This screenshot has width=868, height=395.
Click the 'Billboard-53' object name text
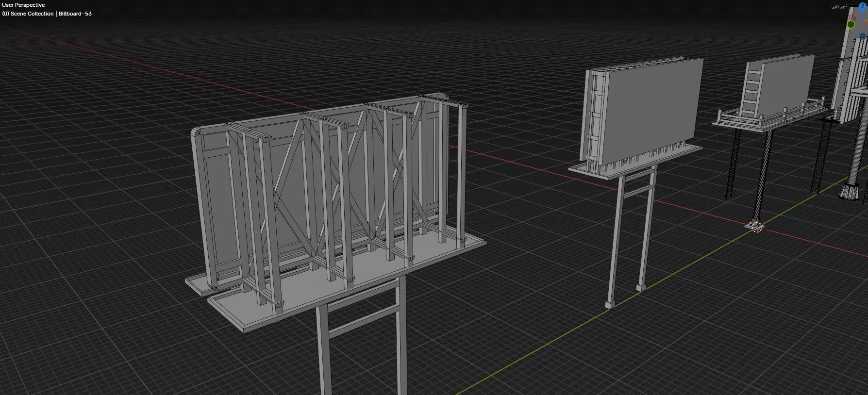click(75, 14)
